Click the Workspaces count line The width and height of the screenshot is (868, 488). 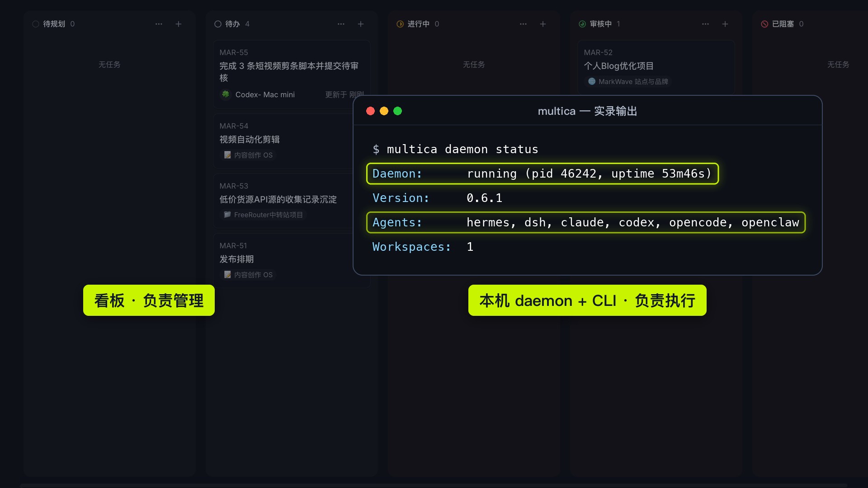(x=423, y=247)
